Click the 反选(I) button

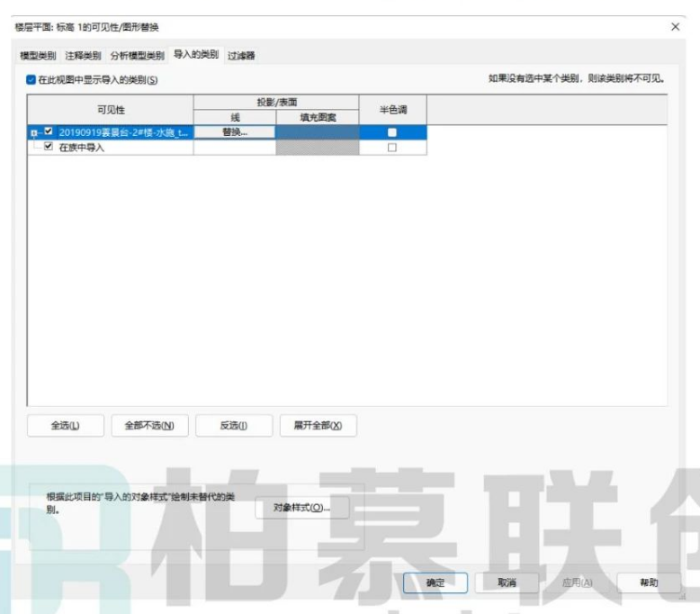[x=233, y=426]
